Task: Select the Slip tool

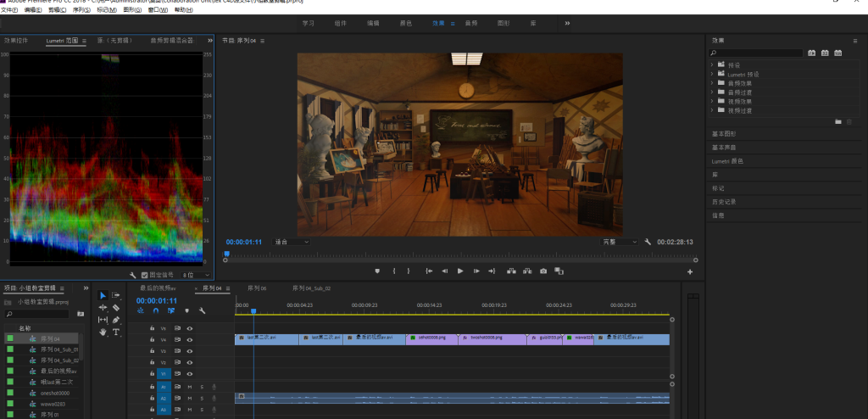Action: pos(103,320)
